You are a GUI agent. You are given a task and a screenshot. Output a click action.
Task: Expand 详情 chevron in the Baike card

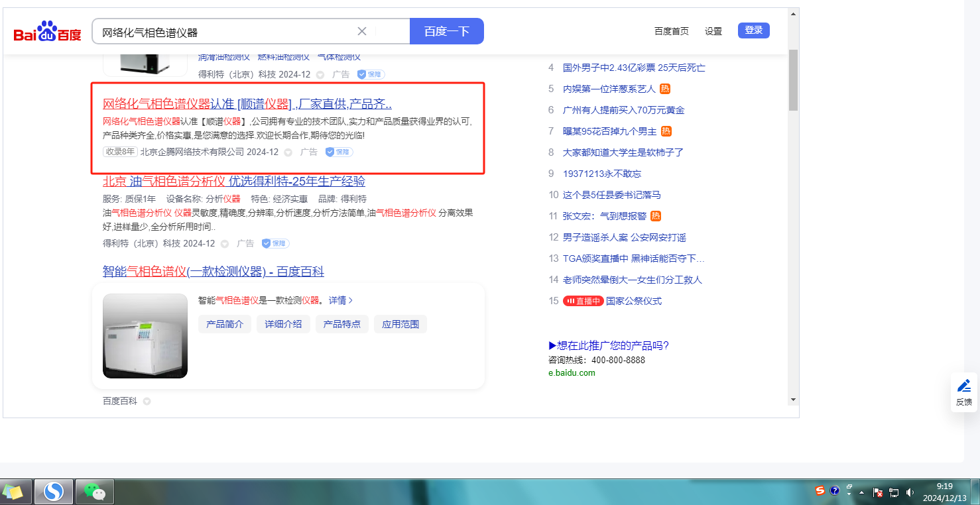click(x=350, y=300)
